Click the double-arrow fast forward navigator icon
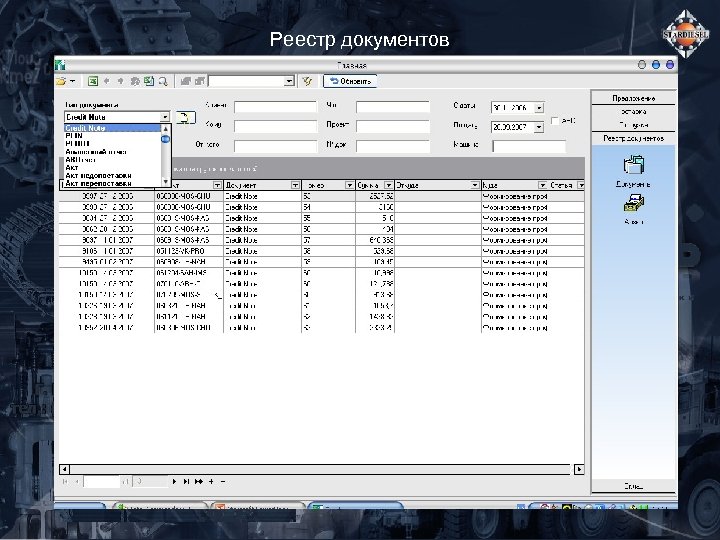Screen dimensions: 720x540 [199, 482]
